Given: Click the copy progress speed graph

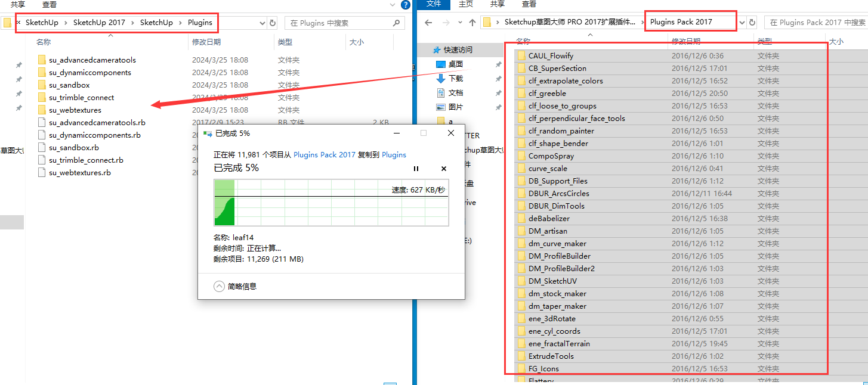Looking at the screenshot, I should tap(331, 203).
